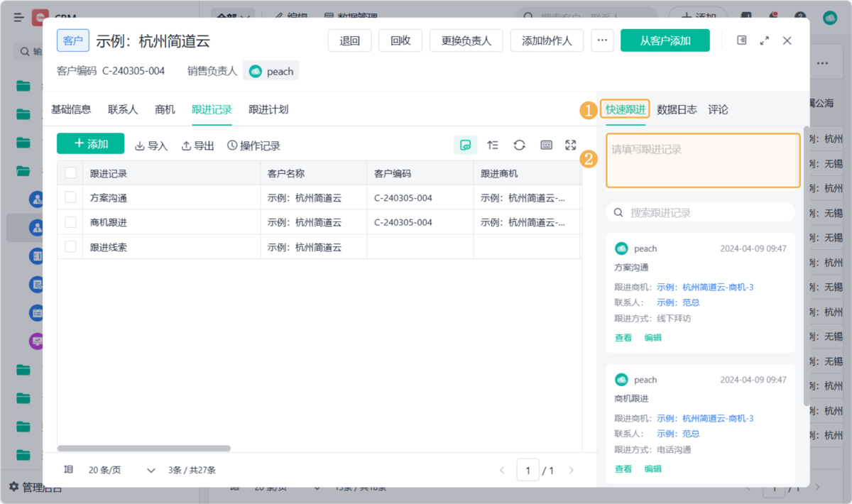The width and height of the screenshot is (852, 504).
Task: Click the keyboard icon in table toolbar
Action: coord(546,145)
